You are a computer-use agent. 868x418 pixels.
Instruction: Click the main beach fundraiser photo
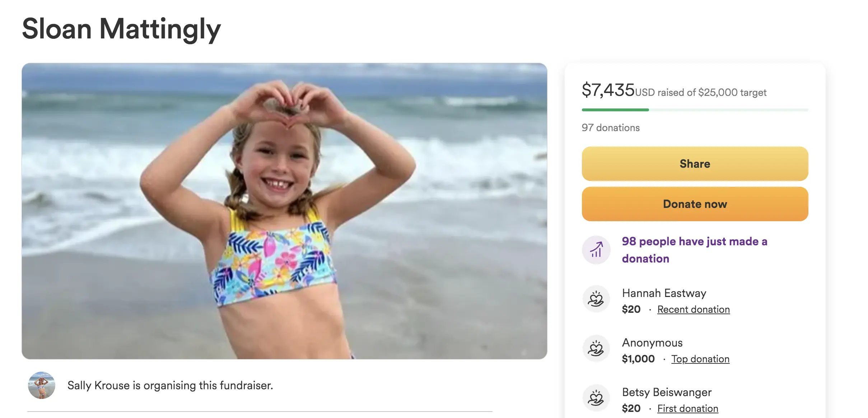[284, 211]
